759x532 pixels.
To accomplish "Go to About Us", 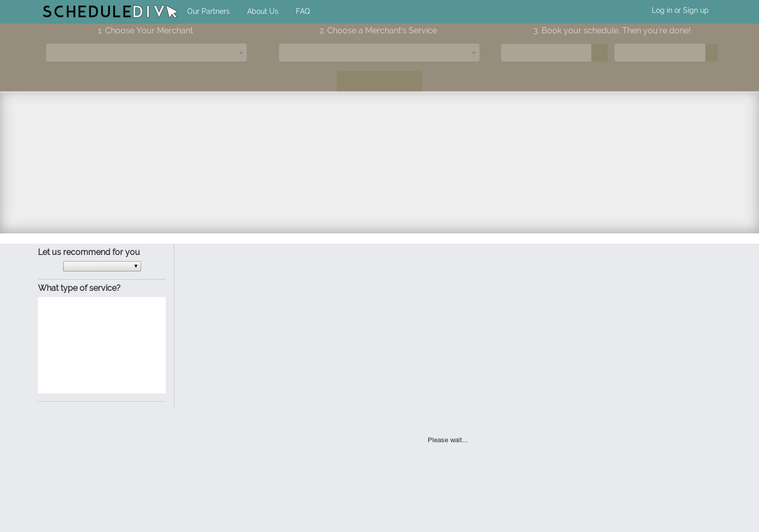I will point(263,11).
